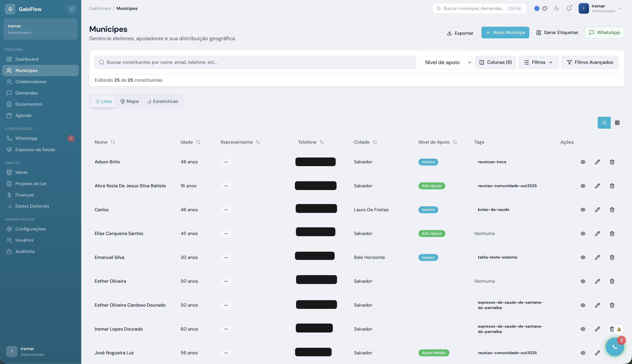Edit Alice Kezia De Jesus Silva Batista record
The width and height of the screenshot is (632, 364).
click(597, 186)
